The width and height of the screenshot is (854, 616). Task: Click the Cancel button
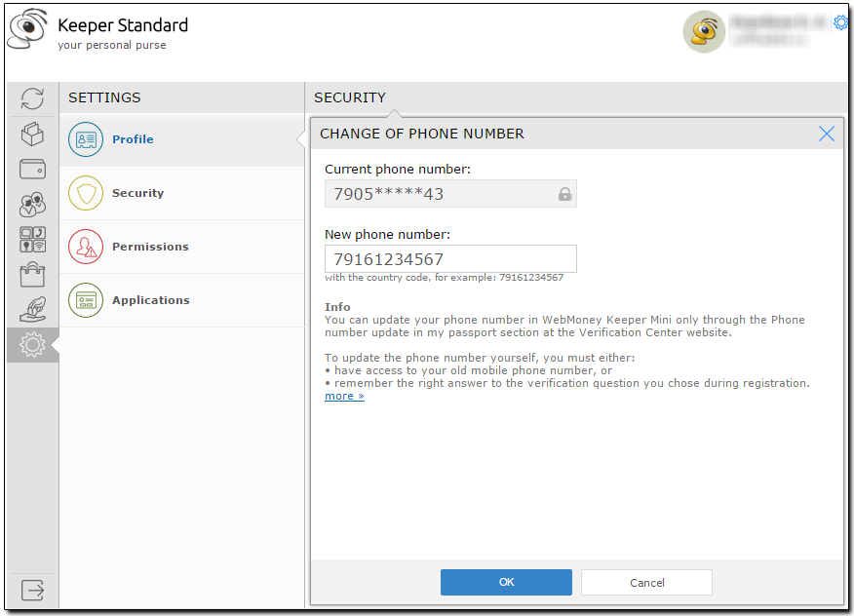point(646,582)
